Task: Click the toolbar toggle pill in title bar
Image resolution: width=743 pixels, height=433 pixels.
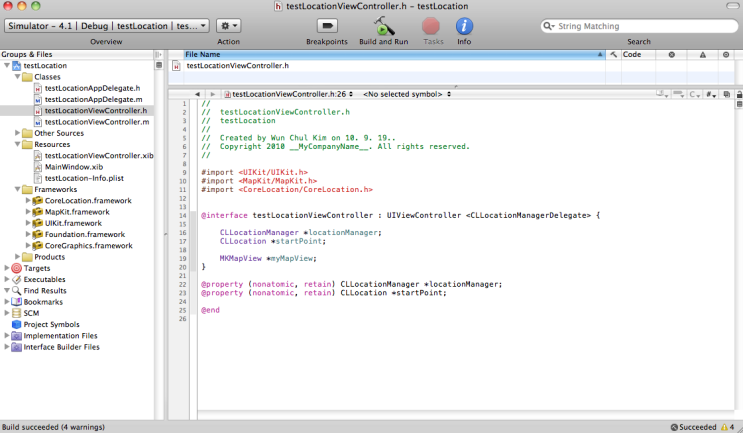Action: [x=733, y=6]
